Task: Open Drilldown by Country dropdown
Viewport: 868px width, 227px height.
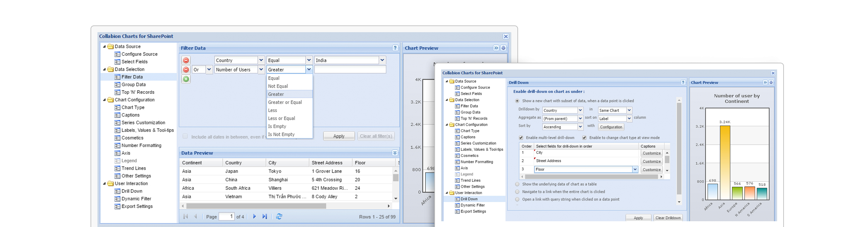Action: pos(580,110)
